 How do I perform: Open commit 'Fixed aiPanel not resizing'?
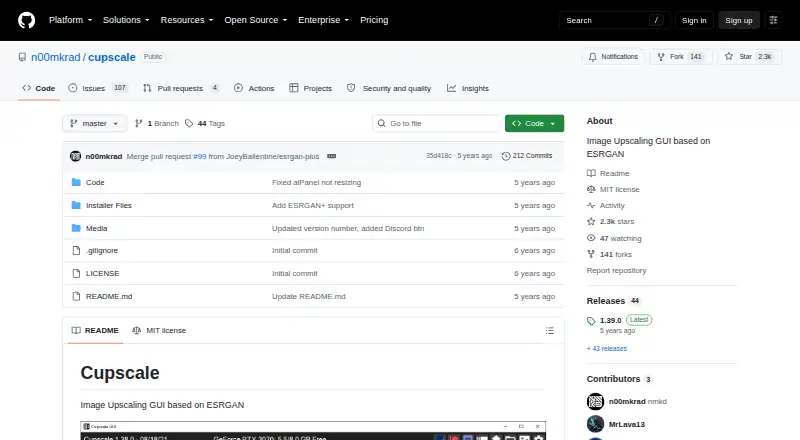(x=316, y=182)
